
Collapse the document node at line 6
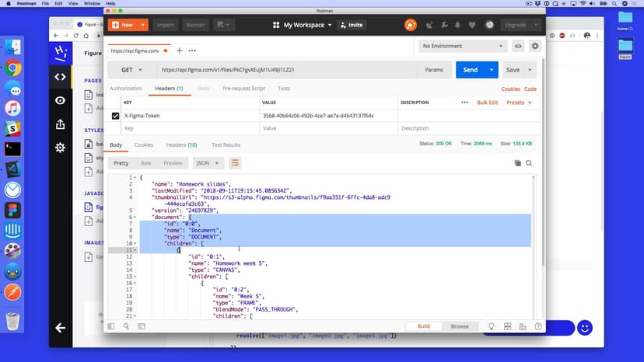[135, 217]
